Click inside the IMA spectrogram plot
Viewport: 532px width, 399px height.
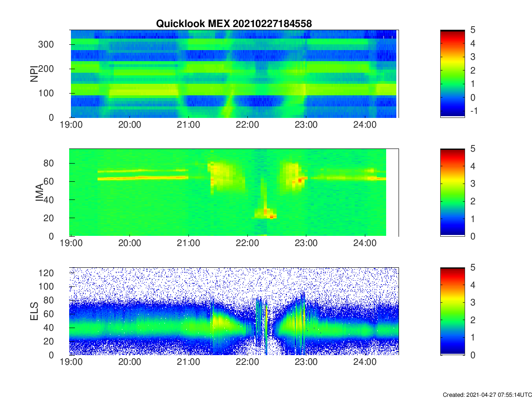(234, 192)
